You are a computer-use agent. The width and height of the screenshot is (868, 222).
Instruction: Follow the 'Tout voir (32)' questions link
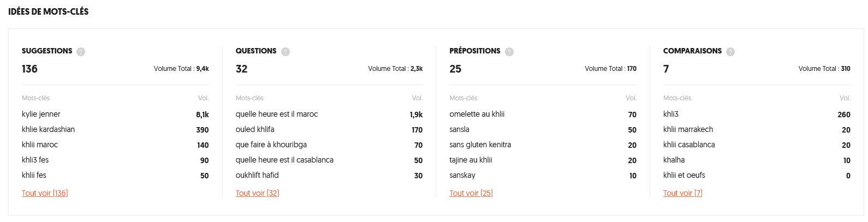pos(257,193)
